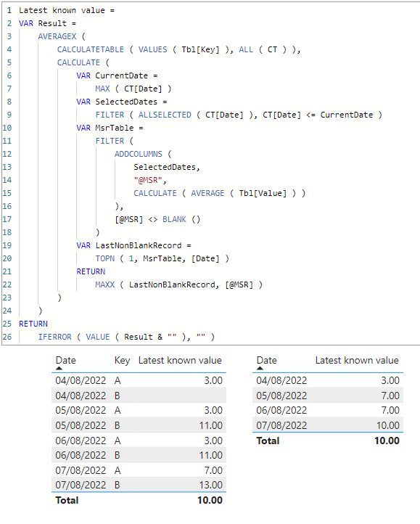The height and width of the screenshot is (524, 420).
Task: Click MAXX on line 22
Action: point(105,284)
